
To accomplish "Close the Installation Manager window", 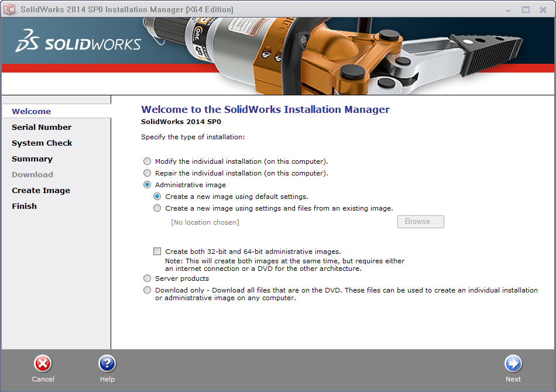I will (543, 10).
